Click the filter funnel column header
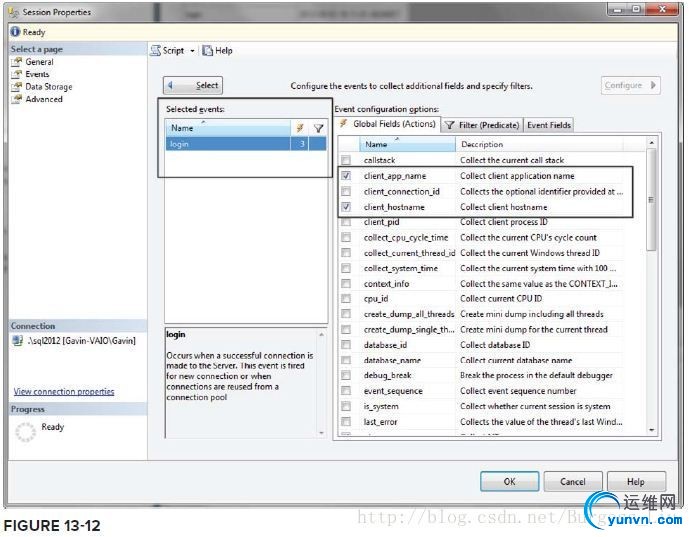Image resolution: width=689 pixels, height=537 pixels. point(318,128)
